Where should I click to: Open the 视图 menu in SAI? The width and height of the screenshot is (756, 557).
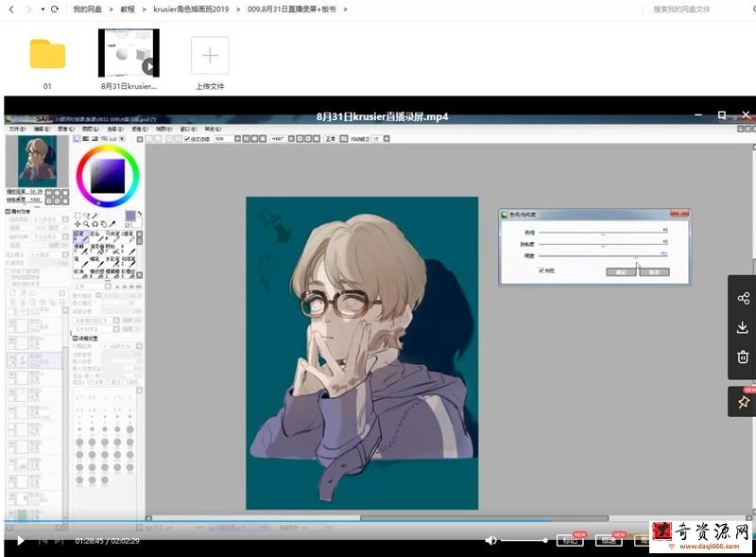pos(163,129)
